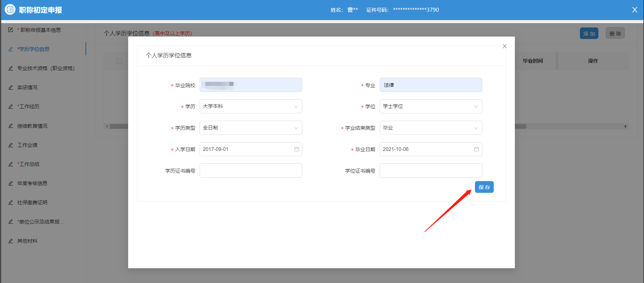Click the 入学日期 field 2017-09-01
Viewport: 644px width, 283px height.
coord(251,149)
